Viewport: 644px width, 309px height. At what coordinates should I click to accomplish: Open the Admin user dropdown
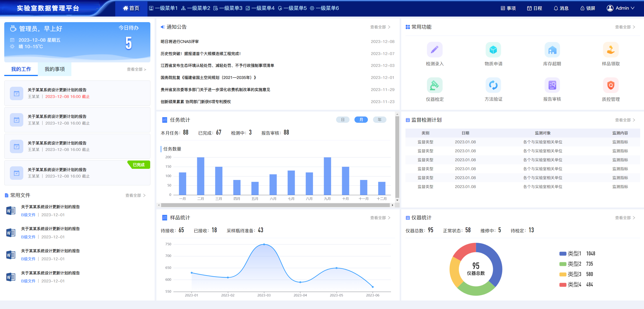[x=621, y=8]
